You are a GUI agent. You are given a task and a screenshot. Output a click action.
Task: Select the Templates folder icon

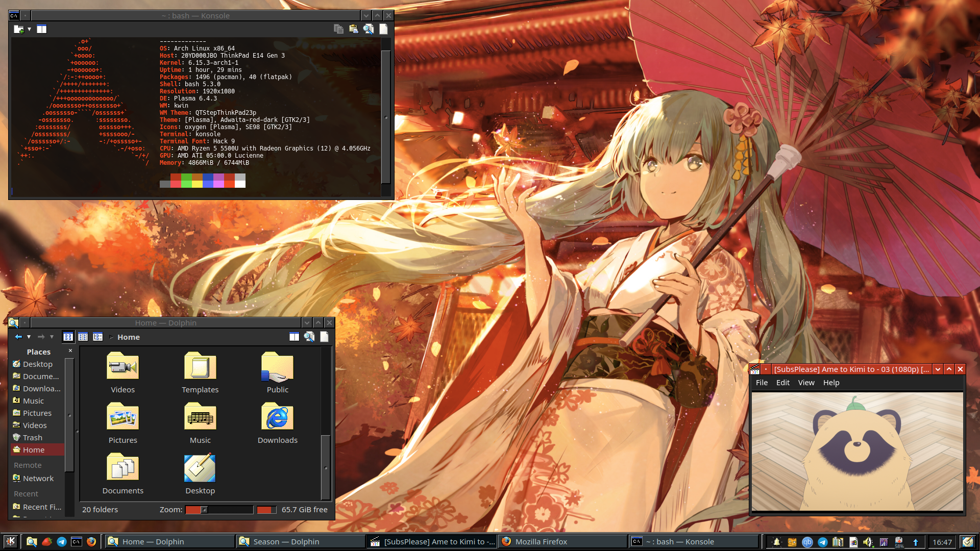click(x=200, y=366)
